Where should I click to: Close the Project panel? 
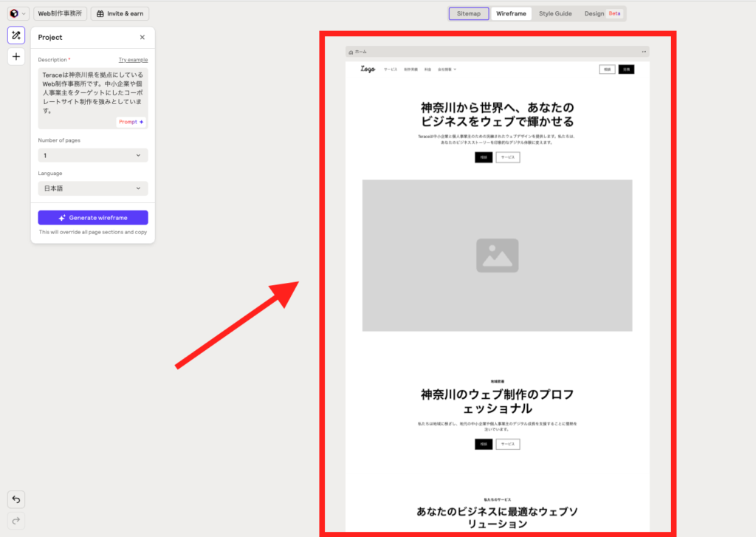pos(142,37)
